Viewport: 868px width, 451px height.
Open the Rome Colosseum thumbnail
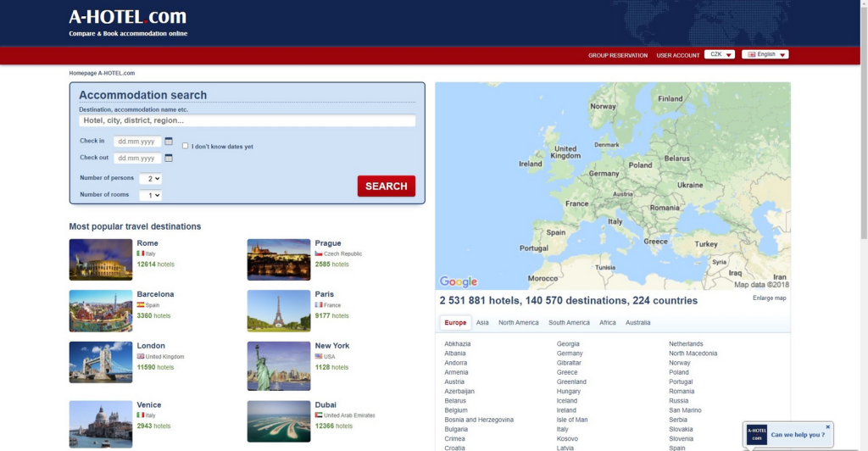click(x=101, y=259)
